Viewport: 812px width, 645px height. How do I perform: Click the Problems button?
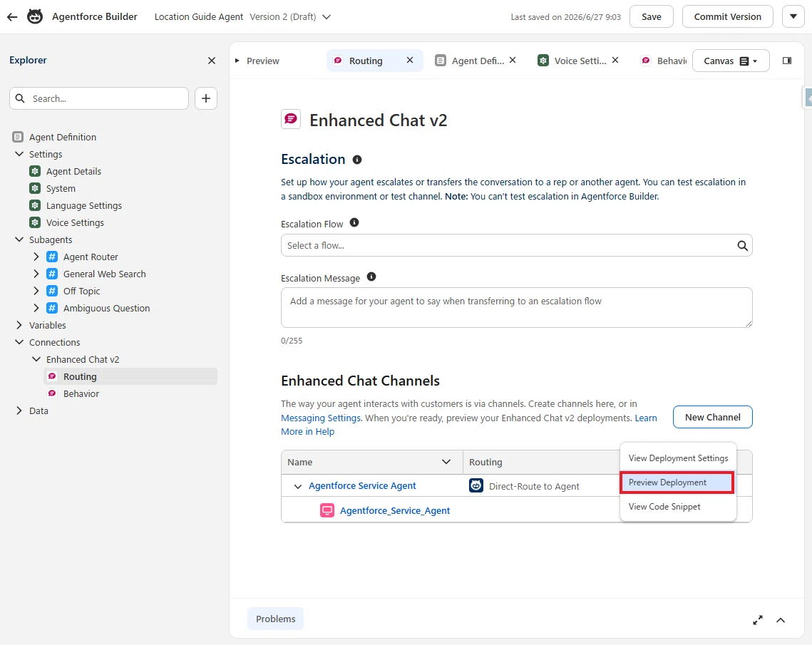(x=275, y=619)
